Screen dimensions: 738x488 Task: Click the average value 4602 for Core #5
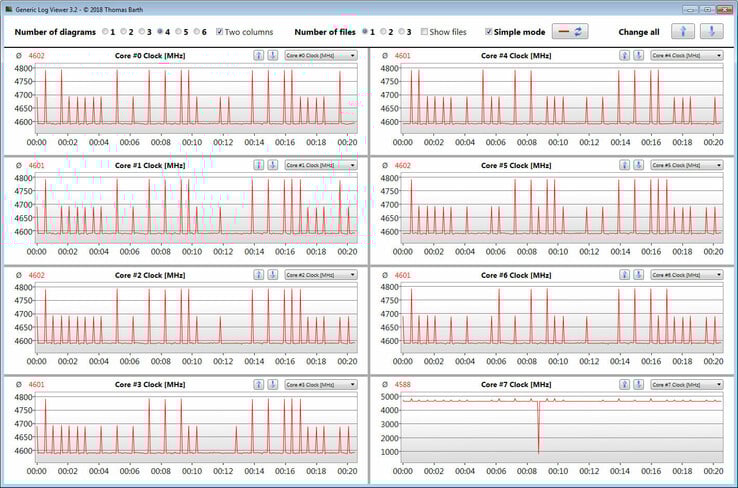click(402, 165)
